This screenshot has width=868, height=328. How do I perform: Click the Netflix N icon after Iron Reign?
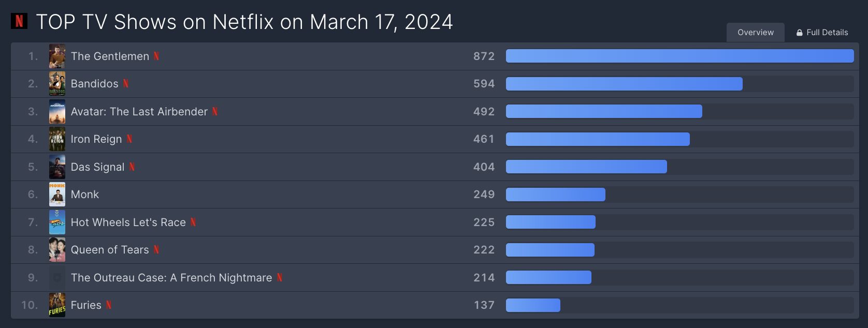pos(129,139)
